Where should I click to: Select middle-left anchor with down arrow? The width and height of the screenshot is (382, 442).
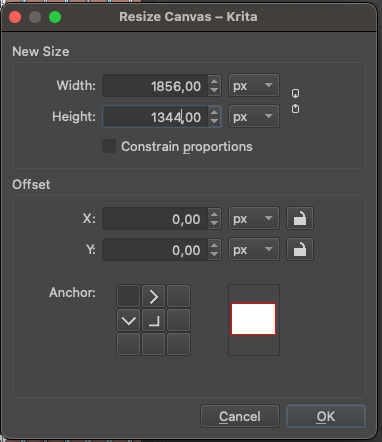(128, 320)
